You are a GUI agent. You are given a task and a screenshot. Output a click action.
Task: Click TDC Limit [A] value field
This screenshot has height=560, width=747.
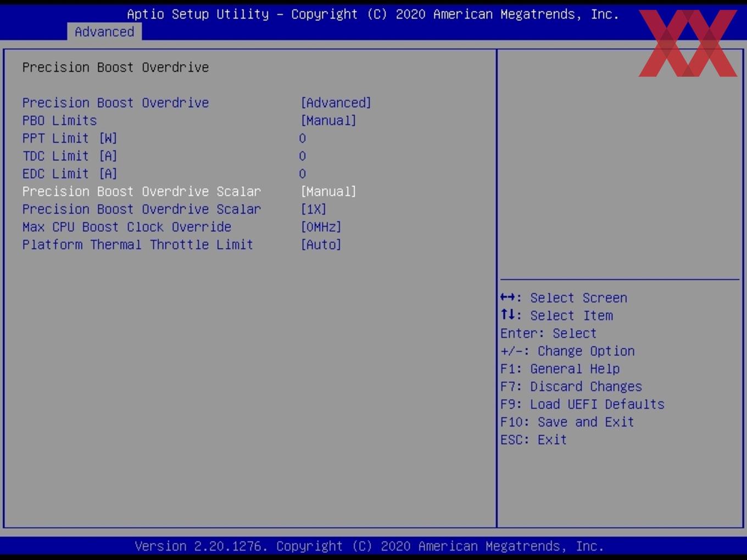(302, 156)
